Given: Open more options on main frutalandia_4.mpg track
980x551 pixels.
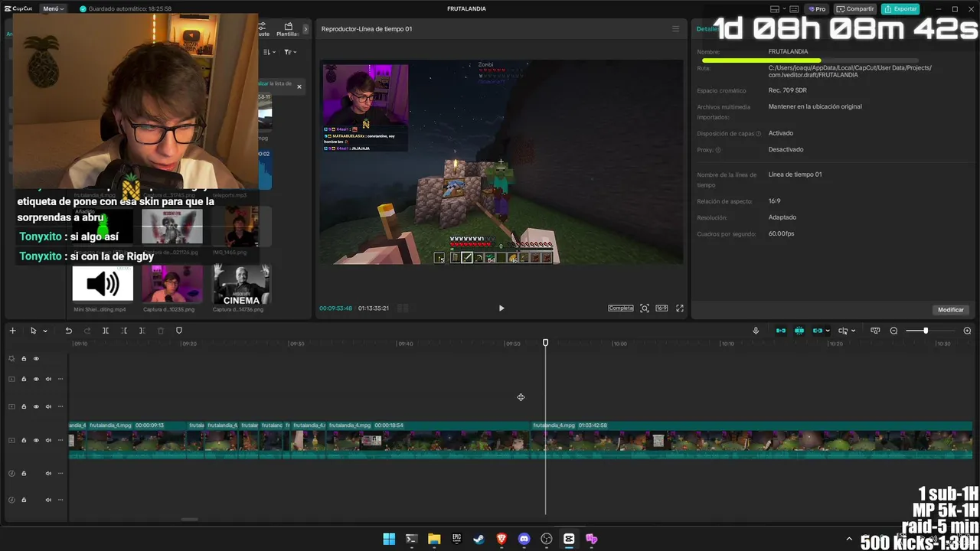Looking at the screenshot, I should tap(60, 440).
